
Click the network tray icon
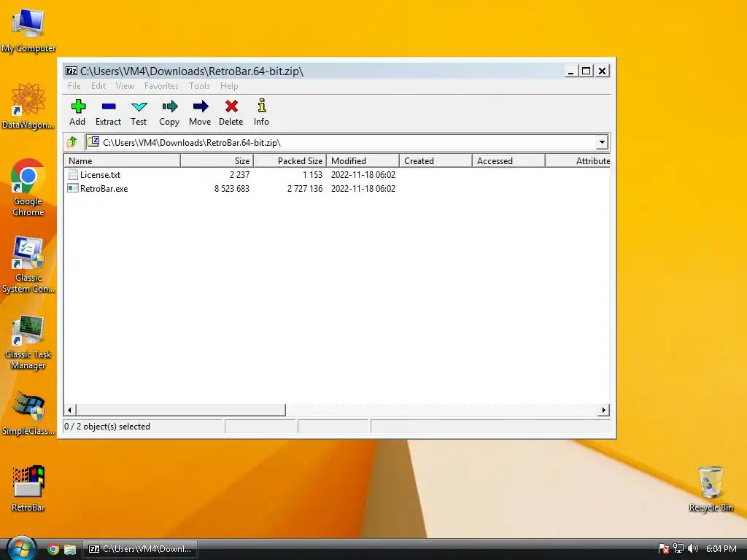[x=678, y=548]
